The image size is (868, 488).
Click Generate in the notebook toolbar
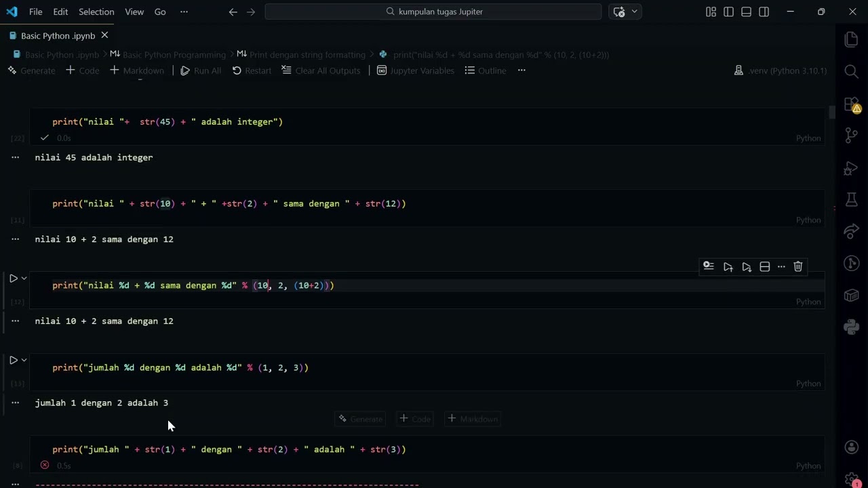point(31,70)
